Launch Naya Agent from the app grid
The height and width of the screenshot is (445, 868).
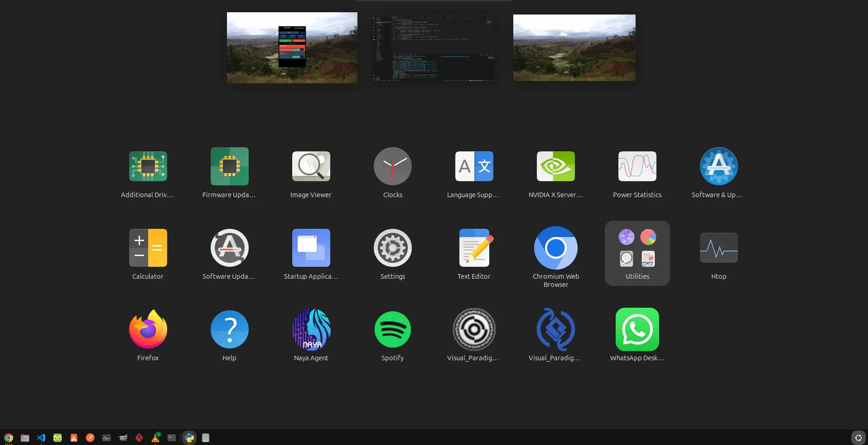coord(311,330)
